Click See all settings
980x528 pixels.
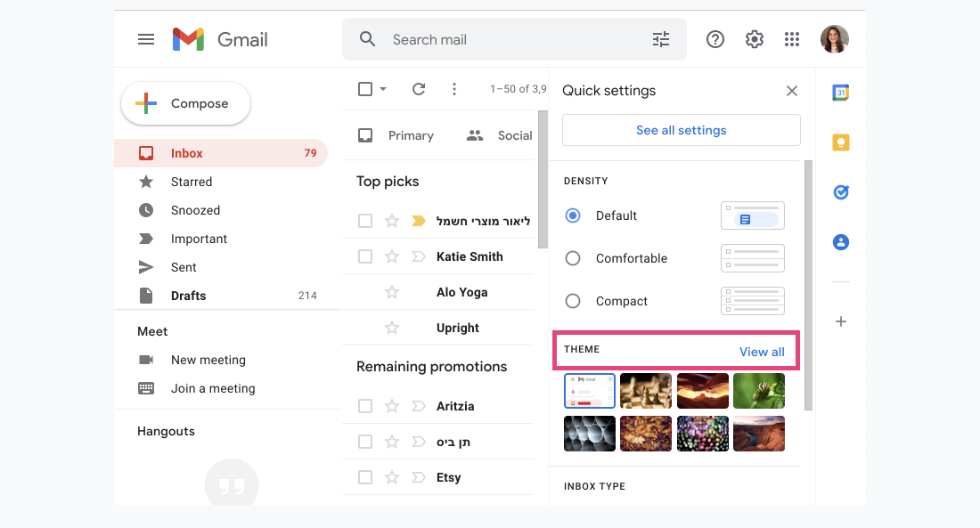(682, 130)
